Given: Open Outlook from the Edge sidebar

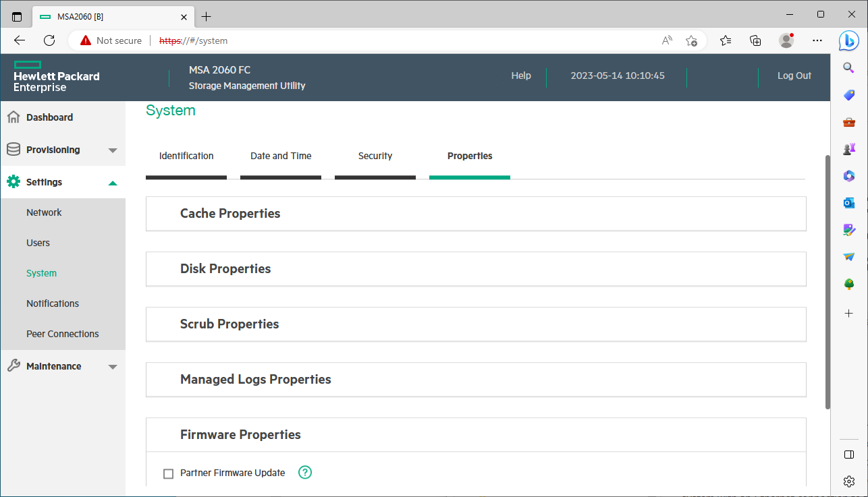Looking at the screenshot, I should tap(848, 202).
